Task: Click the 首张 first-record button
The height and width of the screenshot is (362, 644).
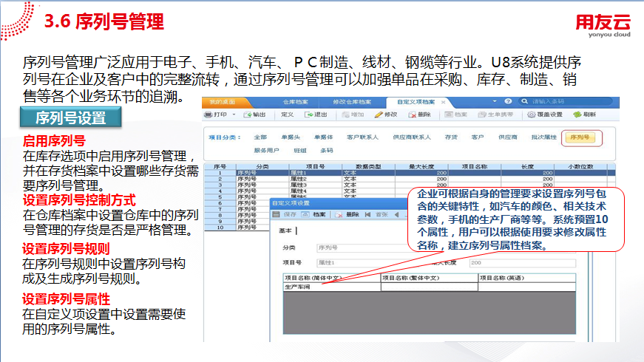Action: (x=376, y=215)
